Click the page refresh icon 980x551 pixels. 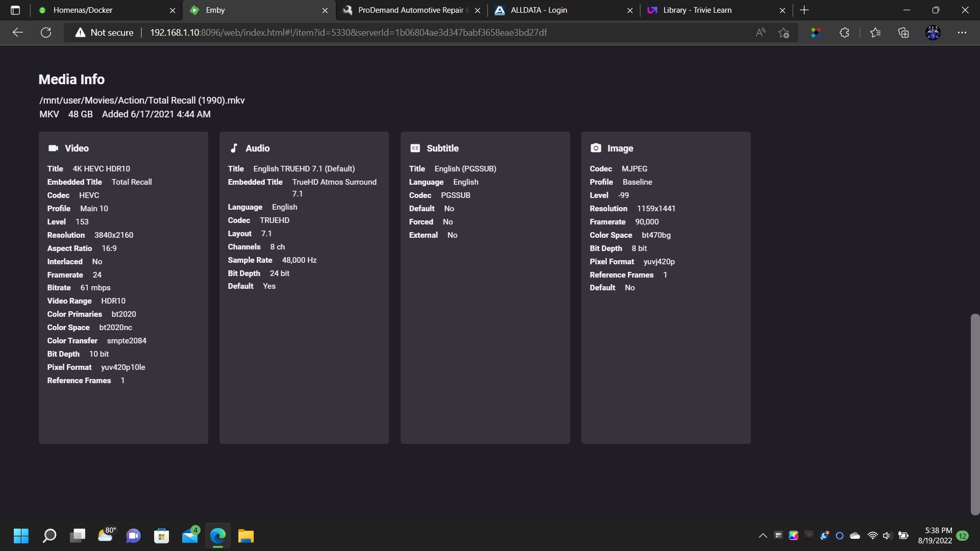pos(46,33)
